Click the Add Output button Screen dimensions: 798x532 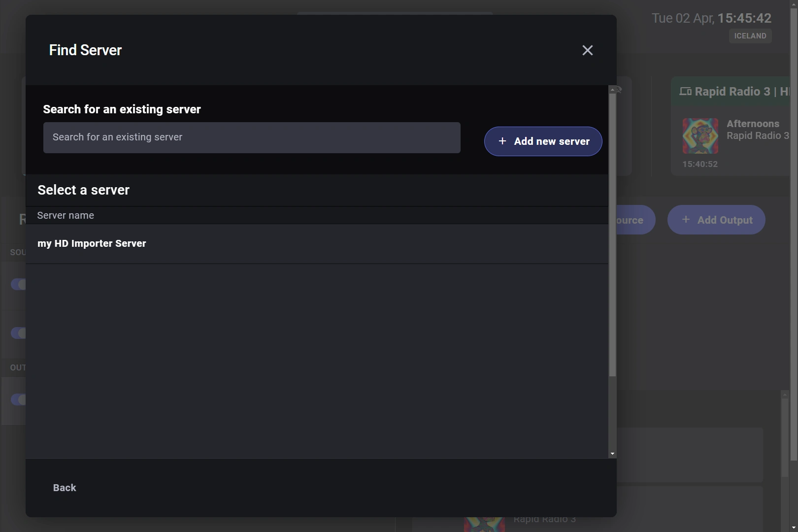click(716, 220)
